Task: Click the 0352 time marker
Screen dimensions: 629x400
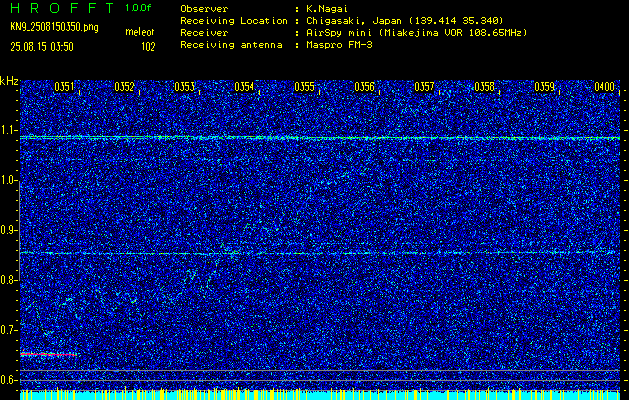Action: tap(124, 87)
